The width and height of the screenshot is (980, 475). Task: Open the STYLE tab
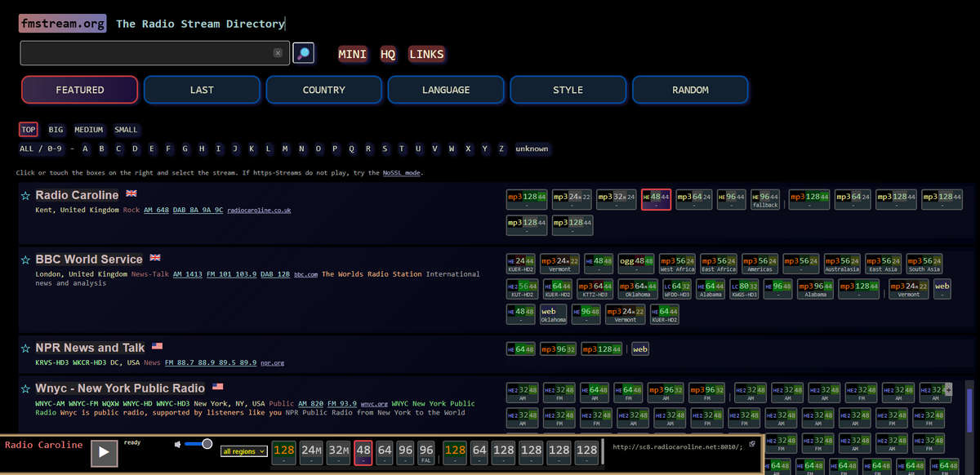[x=568, y=90]
